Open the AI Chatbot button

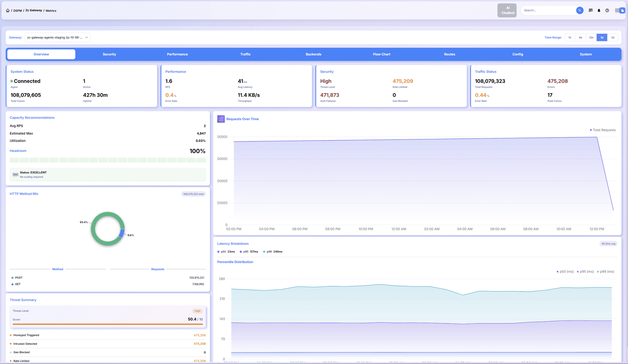pos(507,10)
